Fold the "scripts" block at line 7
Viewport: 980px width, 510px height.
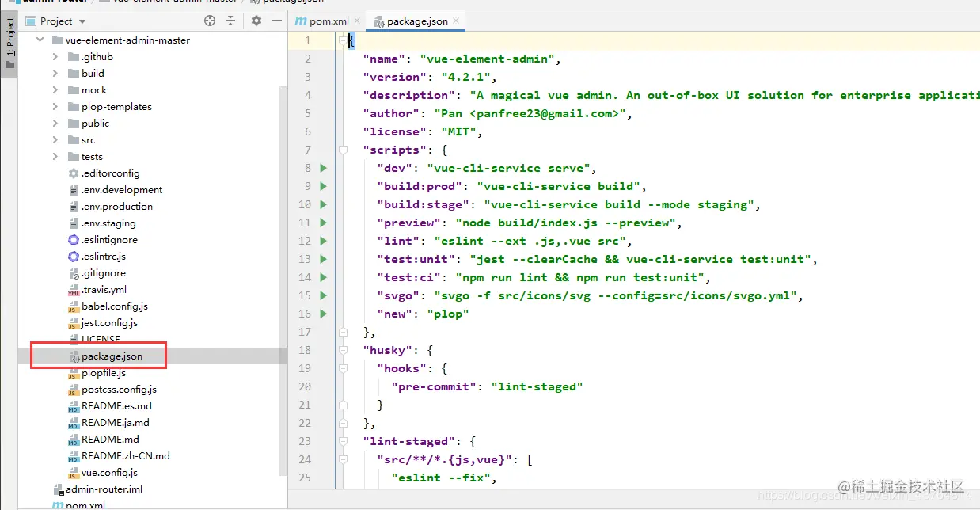tap(343, 150)
